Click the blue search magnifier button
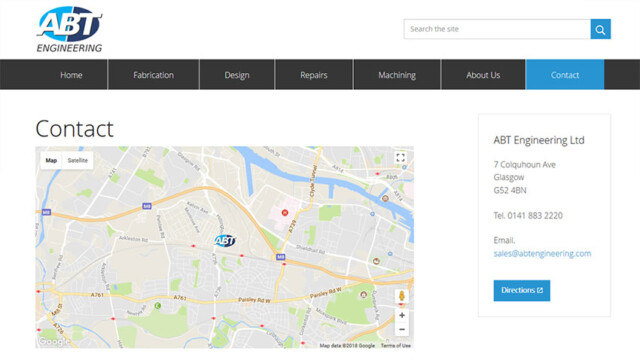 tap(600, 29)
